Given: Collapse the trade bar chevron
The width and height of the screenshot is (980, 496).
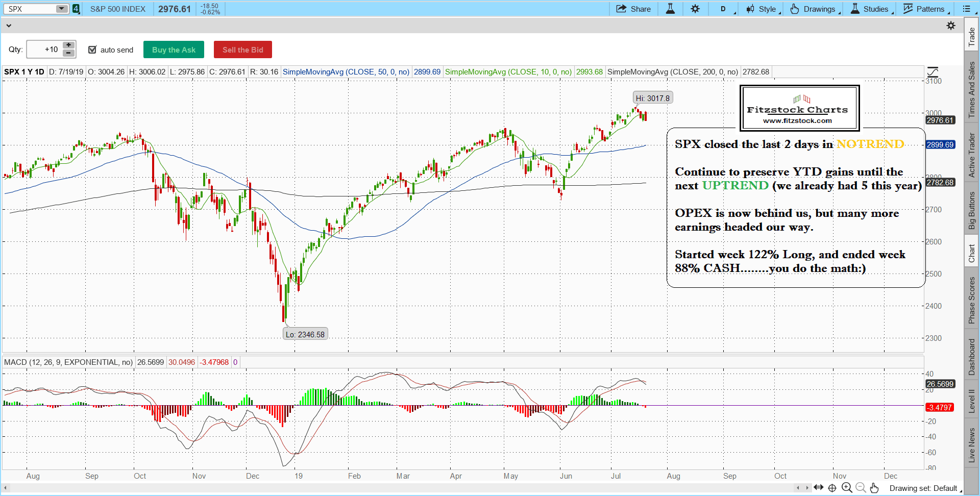Looking at the screenshot, I should (9, 26).
